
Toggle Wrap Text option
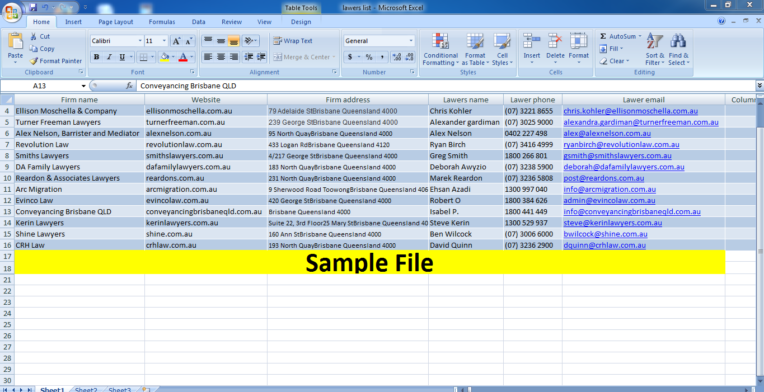[293, 41]
